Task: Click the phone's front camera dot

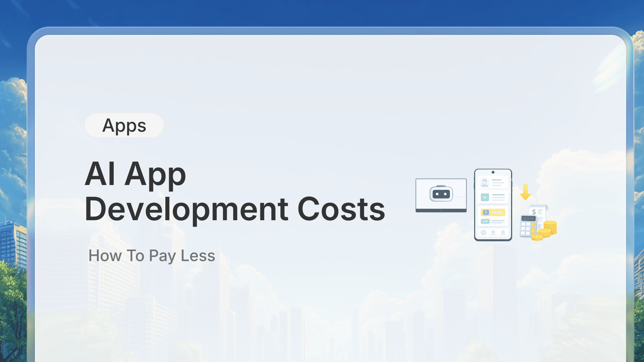Action: point(493,172)
